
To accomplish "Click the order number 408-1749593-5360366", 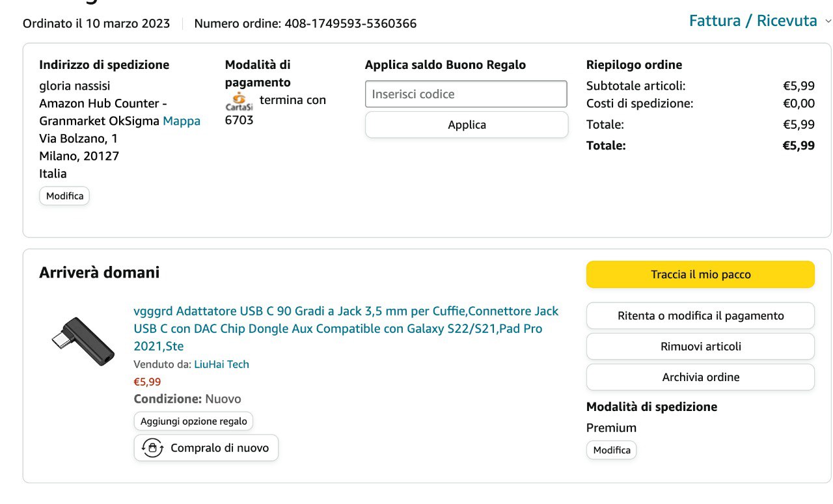I will (351, 23).
